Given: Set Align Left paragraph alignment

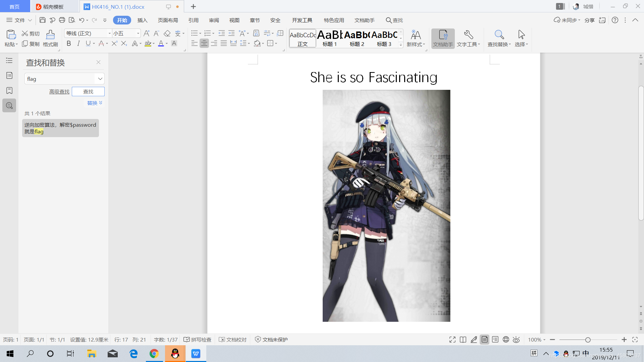Looking at the screenshot, I should tap(194, 43).
